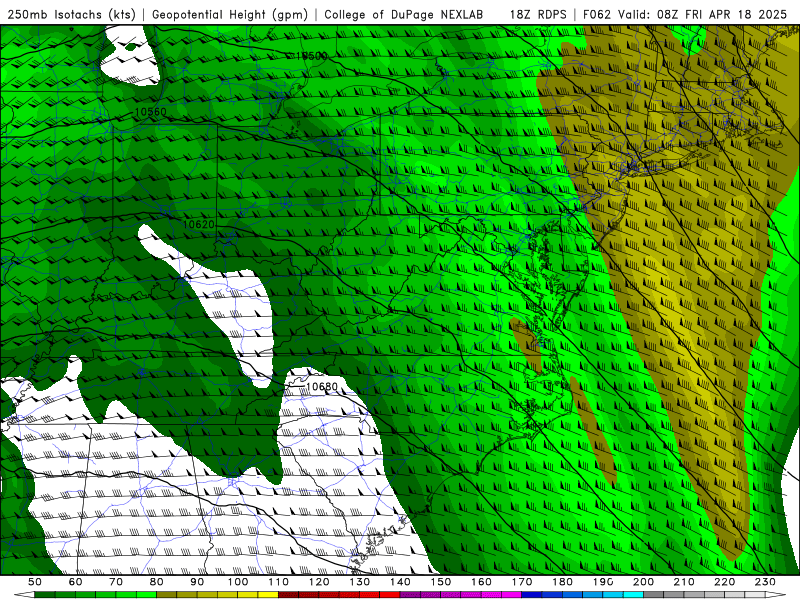Click the 200 value on color scale
Screen dimensions: 800x600
643,582
